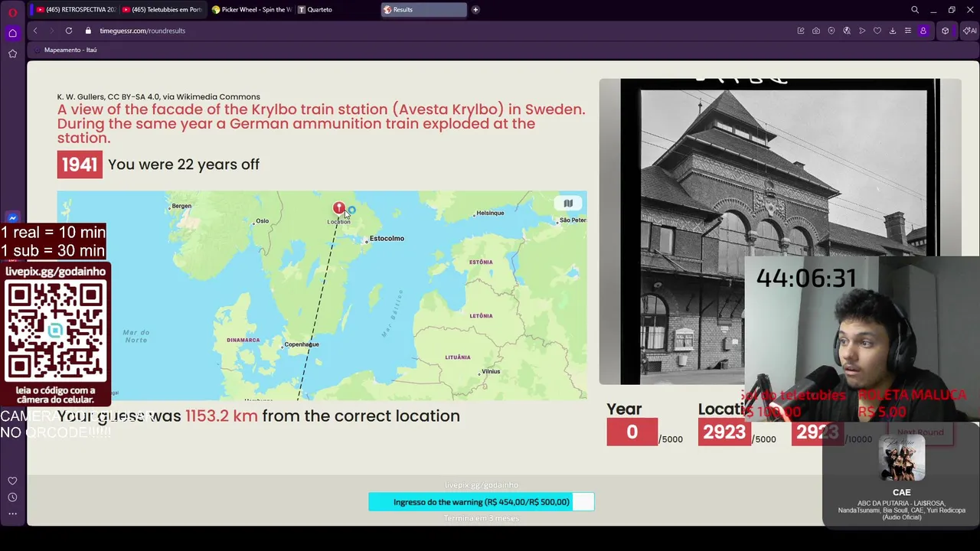This screenshot has height=551, width=980.
Task: Open the extensions cube icon
Action: tap(946, 31)
